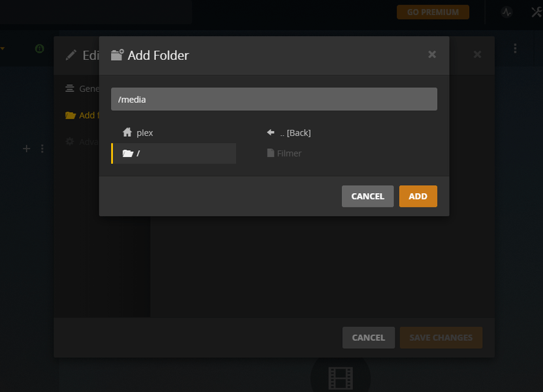Viewport: 543px width, 392px height.
Task: Switch to the Advanced tab in Edit Library
Action: [82, 142]
